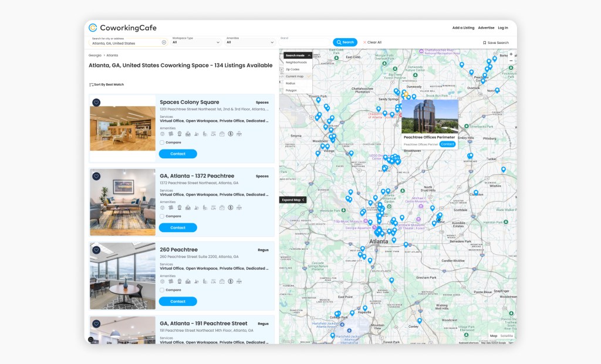Focus the city or address search field
Viewport: 601px width, 364px height.
click(127, 42)
